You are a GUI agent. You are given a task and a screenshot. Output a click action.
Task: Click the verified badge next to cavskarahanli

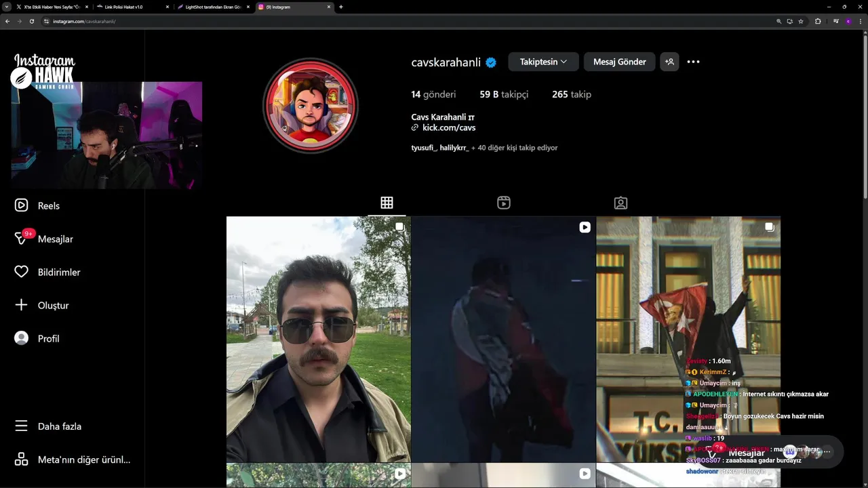click(491, 62)
